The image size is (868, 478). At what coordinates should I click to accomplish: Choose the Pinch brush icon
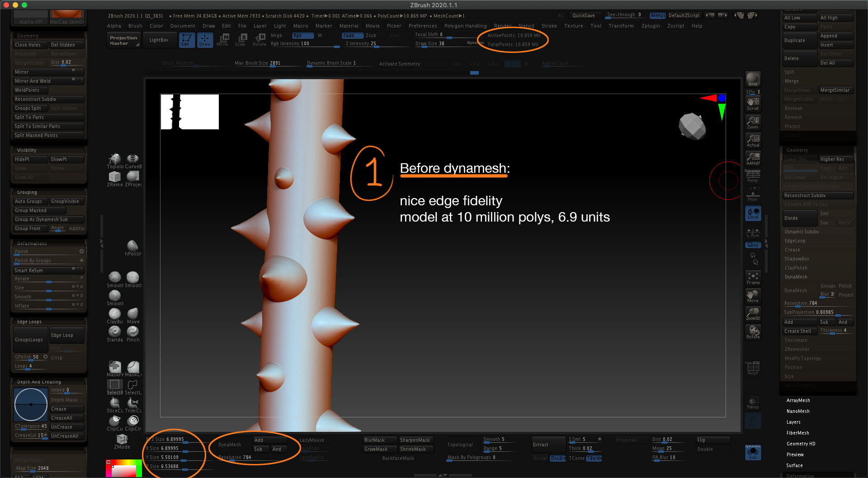pos(133,333)
